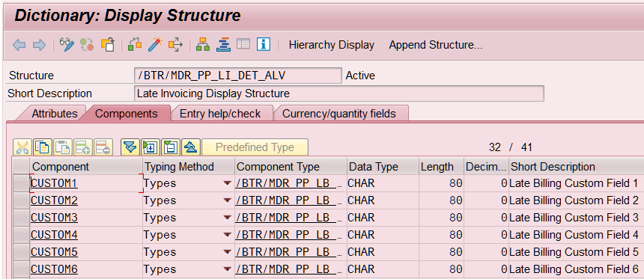
Task: Display the object list hierarchy icon
Action: (202, 44)
